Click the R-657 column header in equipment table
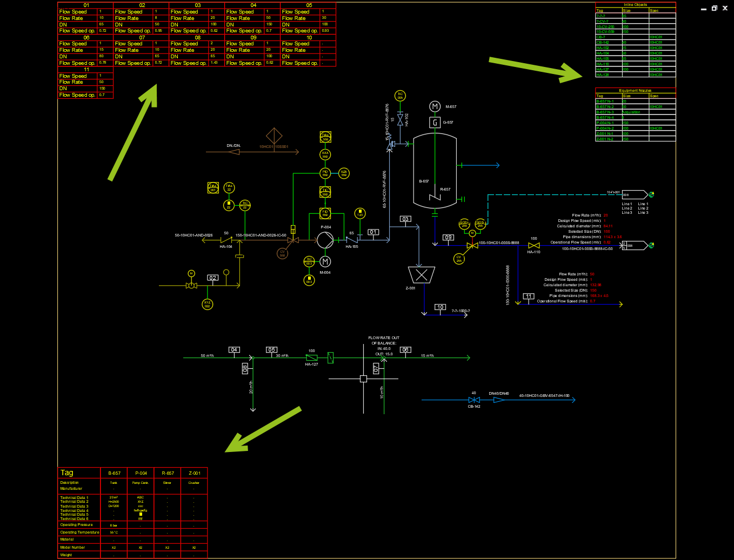This screenshot has width=734, height=560. click(x=168, y=473)
